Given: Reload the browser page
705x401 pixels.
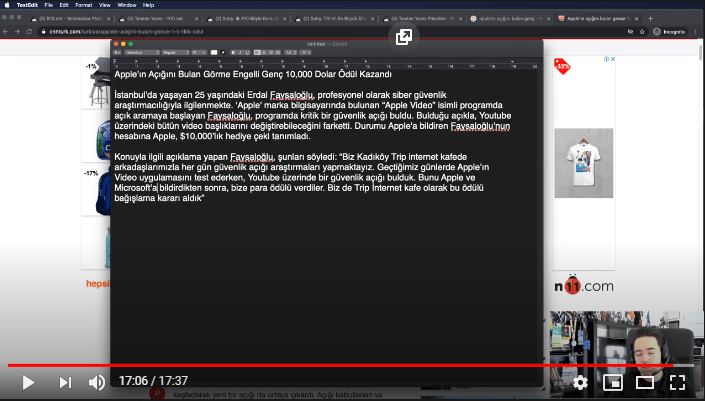Looking at the screenshot, I should [x=29, y=32].
